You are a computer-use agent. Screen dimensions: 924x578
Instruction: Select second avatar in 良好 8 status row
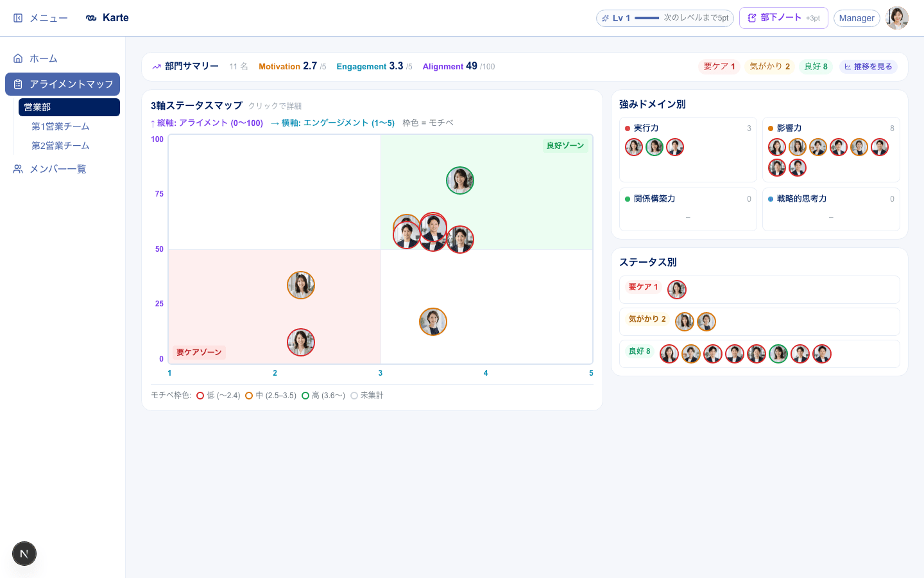pyautogui.click(x=691, y=354)
